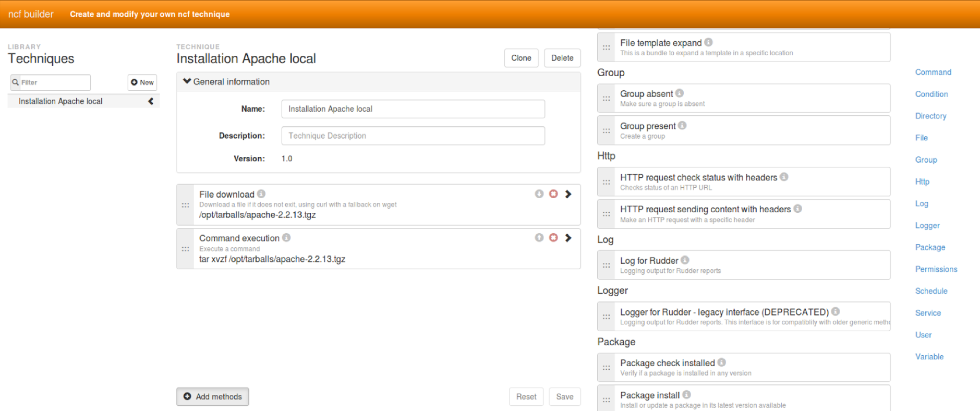Click the info icon beside Logger for Rudder legacy
980x411 pixels.
click(x=836, y=311)
